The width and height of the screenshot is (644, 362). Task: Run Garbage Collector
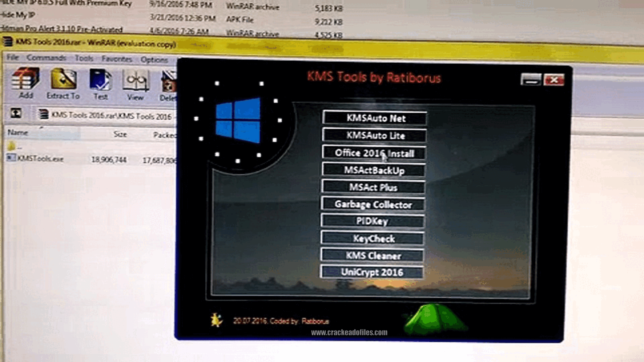click(x=373, y=204)
